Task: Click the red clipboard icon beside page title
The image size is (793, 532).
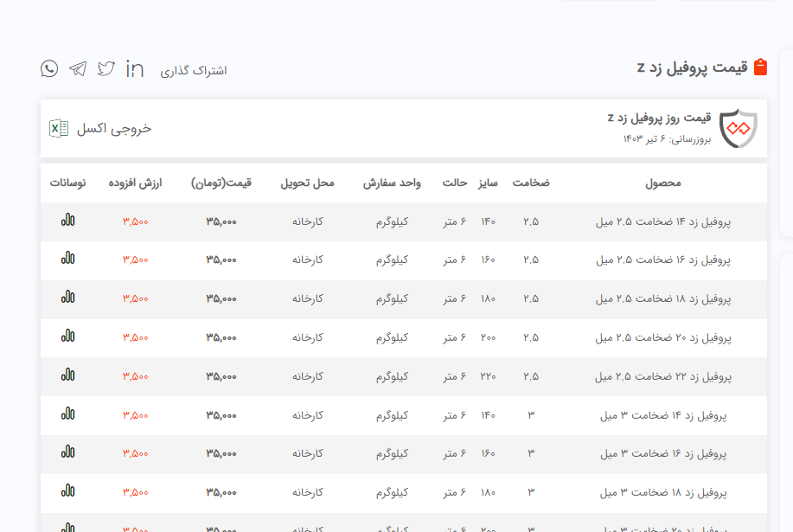Action: pyautogui.click(x=760, y=67)
